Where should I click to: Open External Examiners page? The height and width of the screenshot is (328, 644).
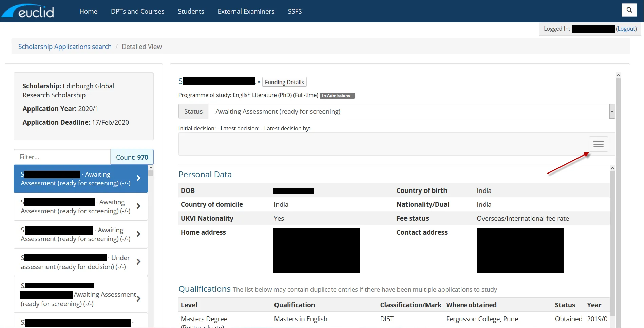(x=246, y=11)
